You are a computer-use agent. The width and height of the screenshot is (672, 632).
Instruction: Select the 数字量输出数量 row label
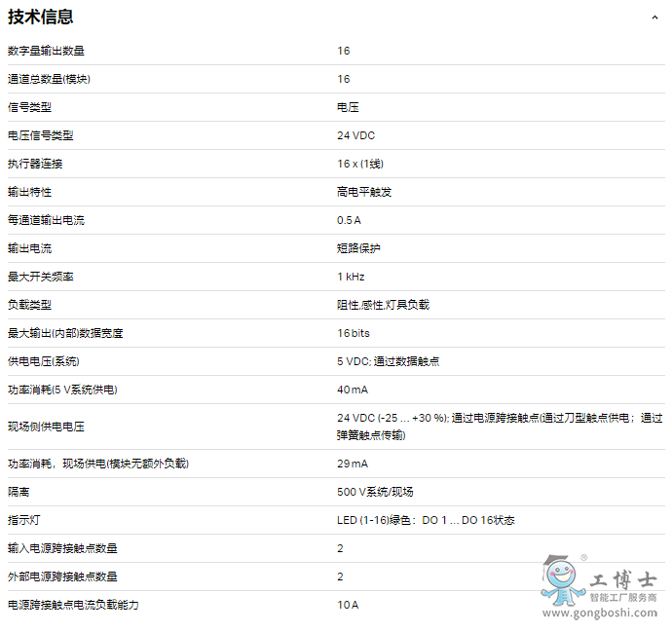point(39,51)
